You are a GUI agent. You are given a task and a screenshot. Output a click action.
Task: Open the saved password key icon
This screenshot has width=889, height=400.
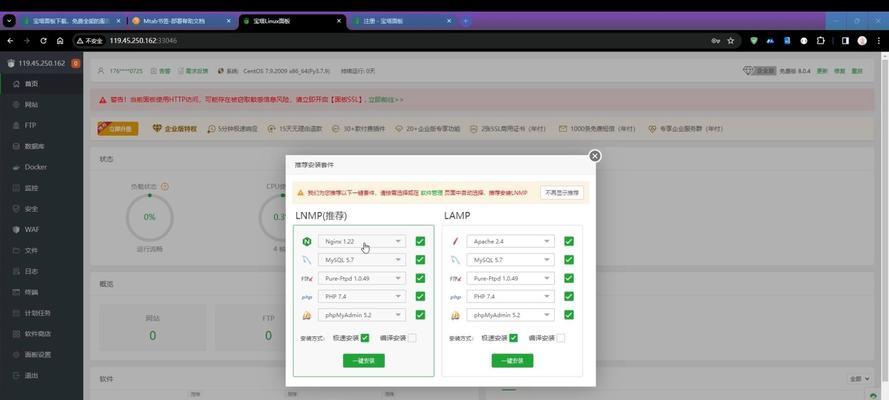pyautogui.click(x=716, y=41)
